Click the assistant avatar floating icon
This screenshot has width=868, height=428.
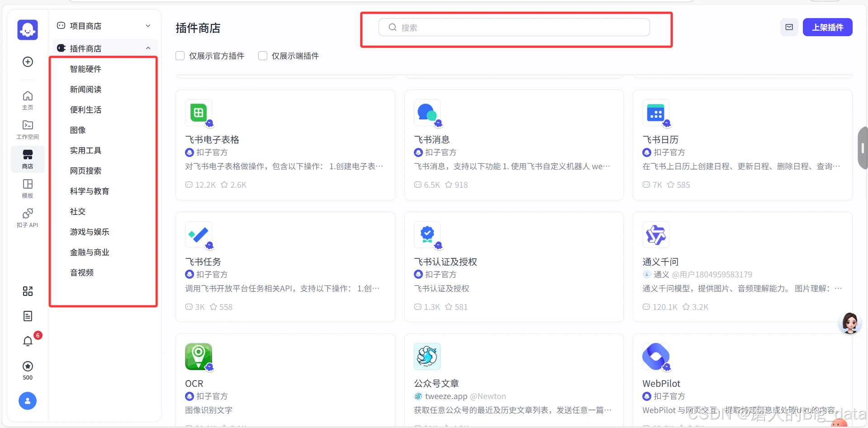click(850, 323)
